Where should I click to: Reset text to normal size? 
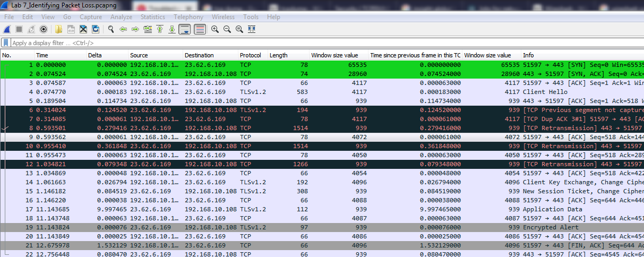tap(239, 29)
